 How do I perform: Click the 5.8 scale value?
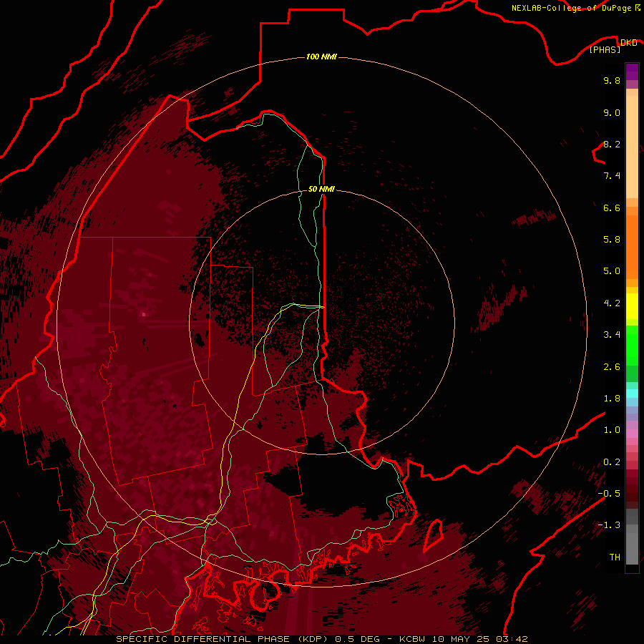point(612,240)
